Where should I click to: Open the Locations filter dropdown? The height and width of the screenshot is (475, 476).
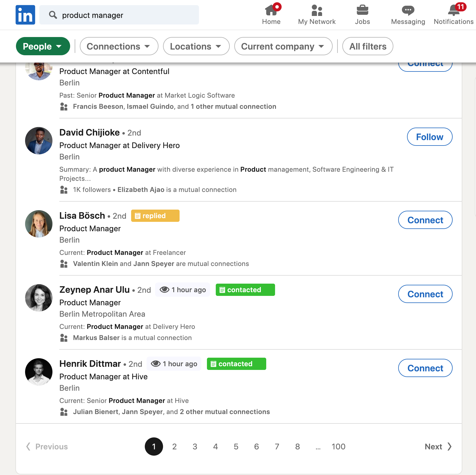pyautogui.click(x=196, y=46)
